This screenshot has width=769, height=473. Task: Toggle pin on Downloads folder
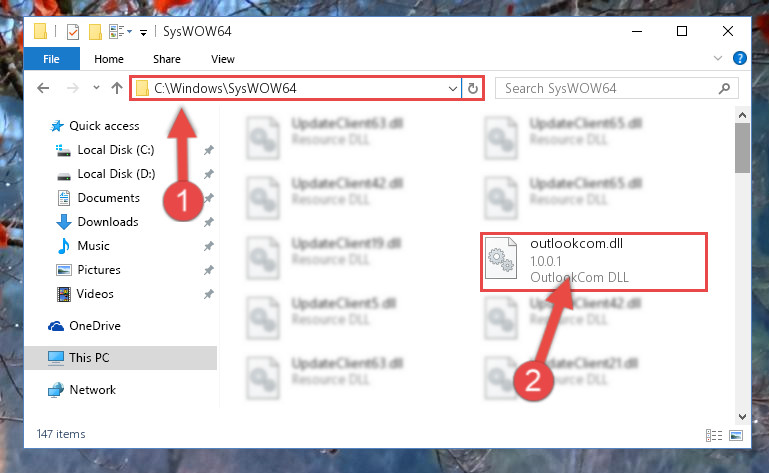point(208,222)
